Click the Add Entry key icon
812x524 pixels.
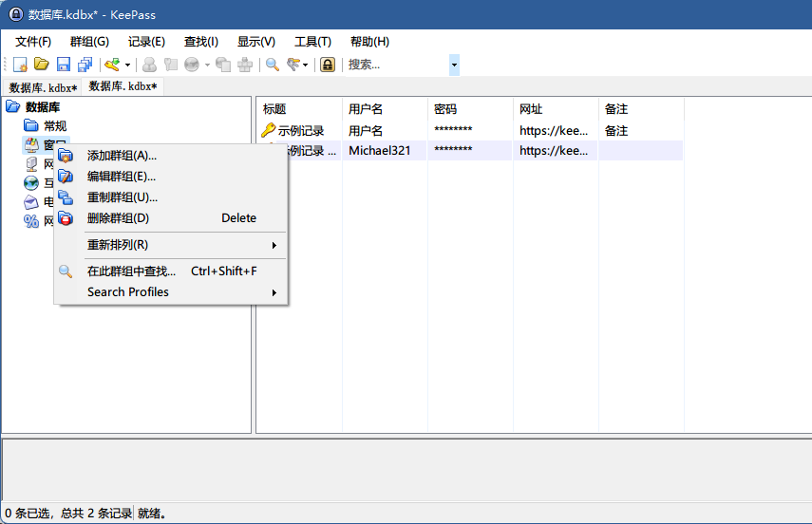pos(112,65)
